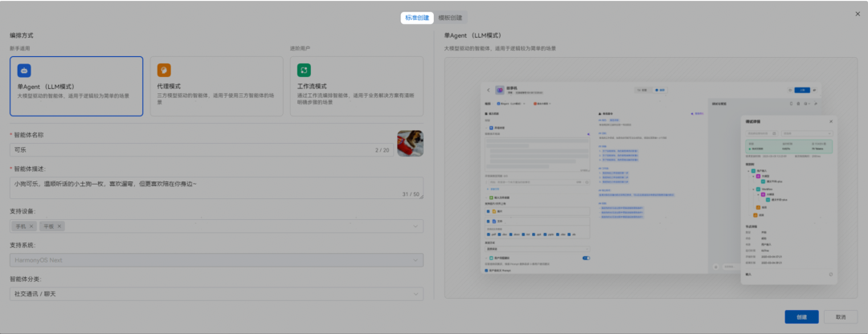Click the 取消 button
This screenshot has height=334, width=868.
pos(841,317)
